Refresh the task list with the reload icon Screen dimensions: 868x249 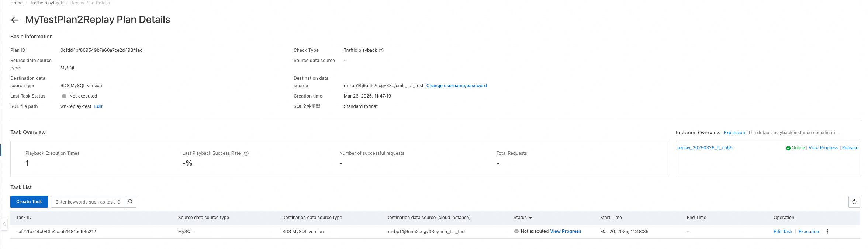click(854, 202)
